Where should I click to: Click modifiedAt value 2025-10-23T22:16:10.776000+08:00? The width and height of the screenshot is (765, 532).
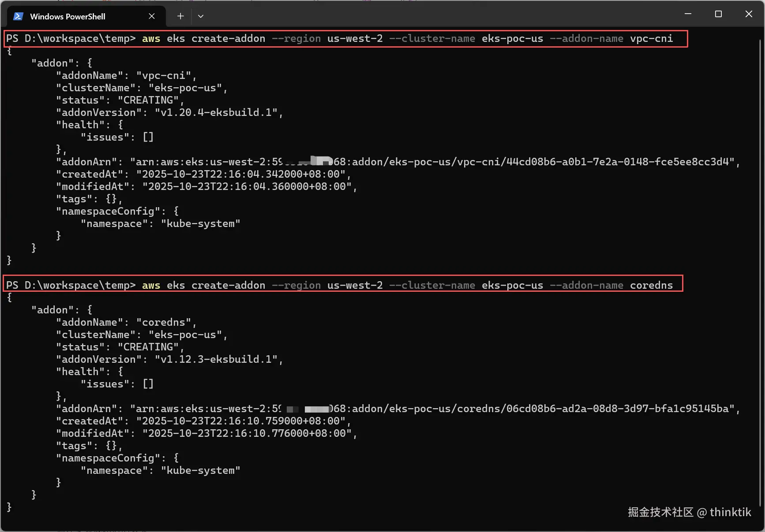pos(247,433)
